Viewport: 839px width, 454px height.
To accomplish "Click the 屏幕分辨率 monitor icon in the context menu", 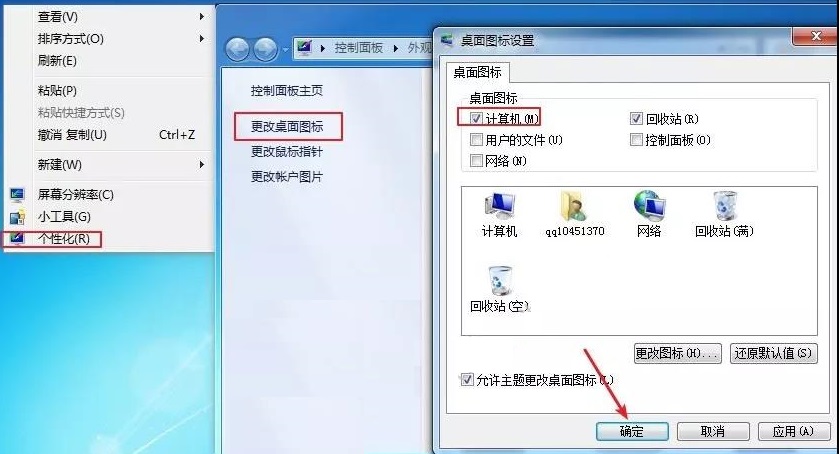I will [x=17, y=194].
